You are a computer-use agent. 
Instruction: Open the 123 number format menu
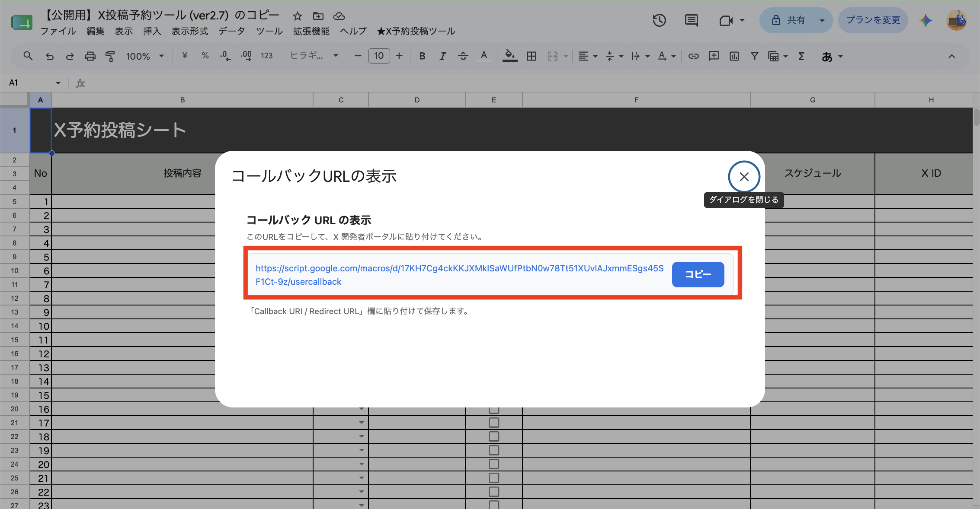[x=267, y=56]
